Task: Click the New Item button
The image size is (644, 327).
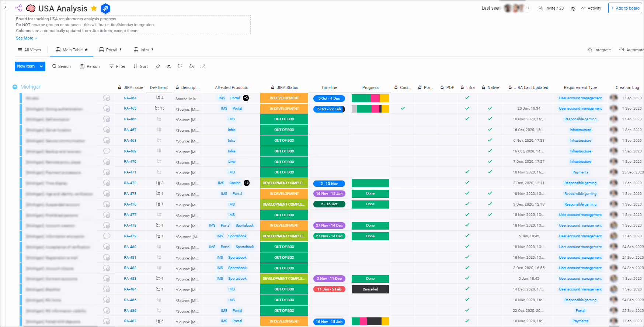Action: click(x=26, y=66)
